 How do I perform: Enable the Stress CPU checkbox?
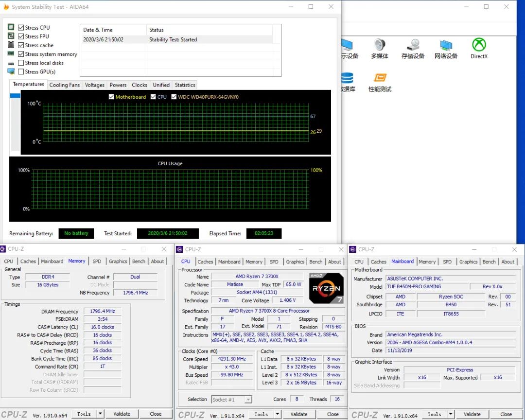[x=21, y=27]
